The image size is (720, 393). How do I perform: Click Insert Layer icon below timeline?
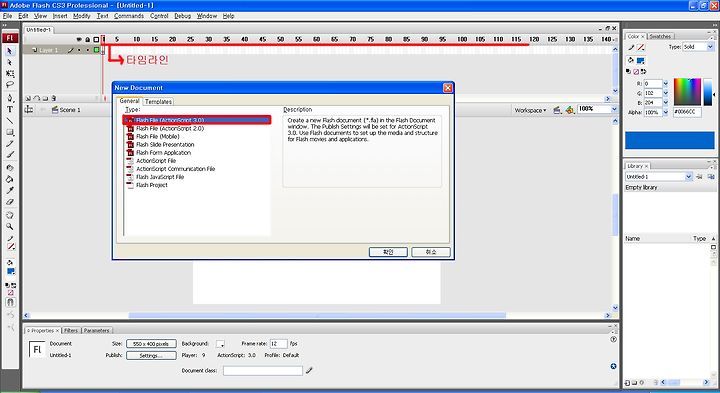point(28,98)
